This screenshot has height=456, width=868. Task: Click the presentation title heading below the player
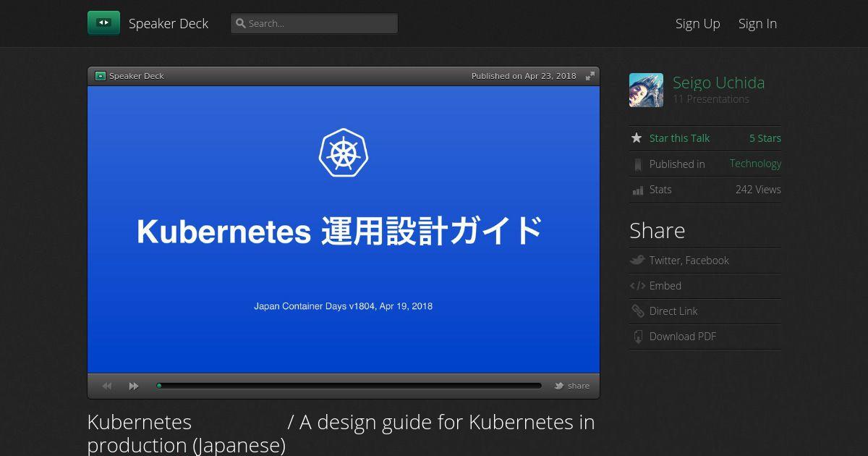tap(341, 433)
